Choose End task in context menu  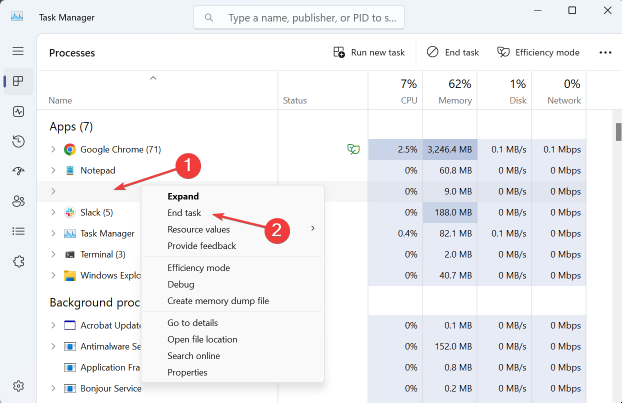(184, 213)
